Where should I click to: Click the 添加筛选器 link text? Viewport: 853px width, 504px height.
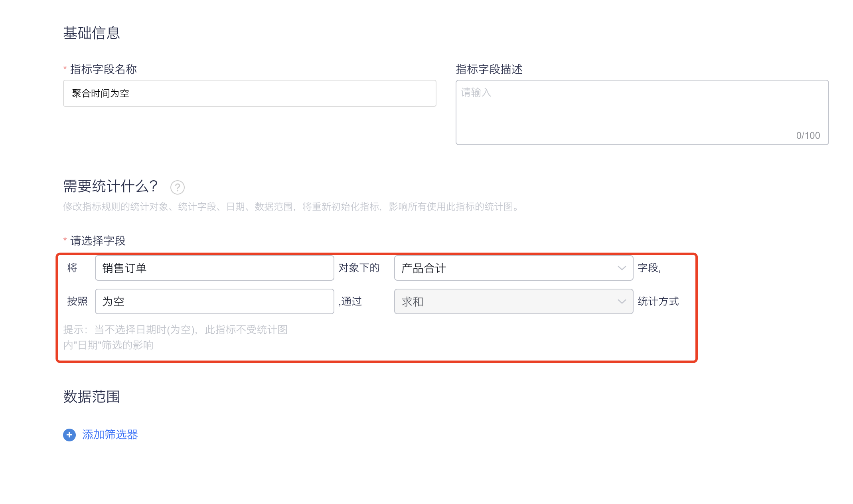(110, 435)
